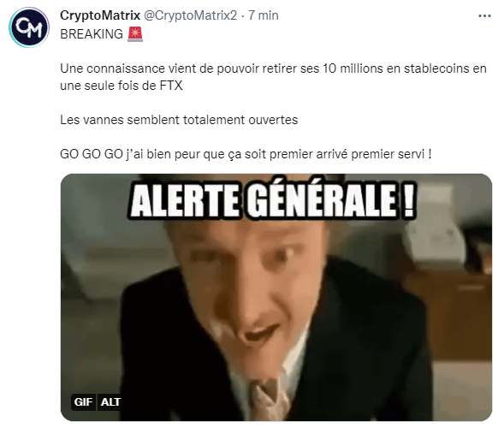The image size is (504, 428).
Task: Click the 'GO GO GO' sentence
Action: (x=246, y=154)
